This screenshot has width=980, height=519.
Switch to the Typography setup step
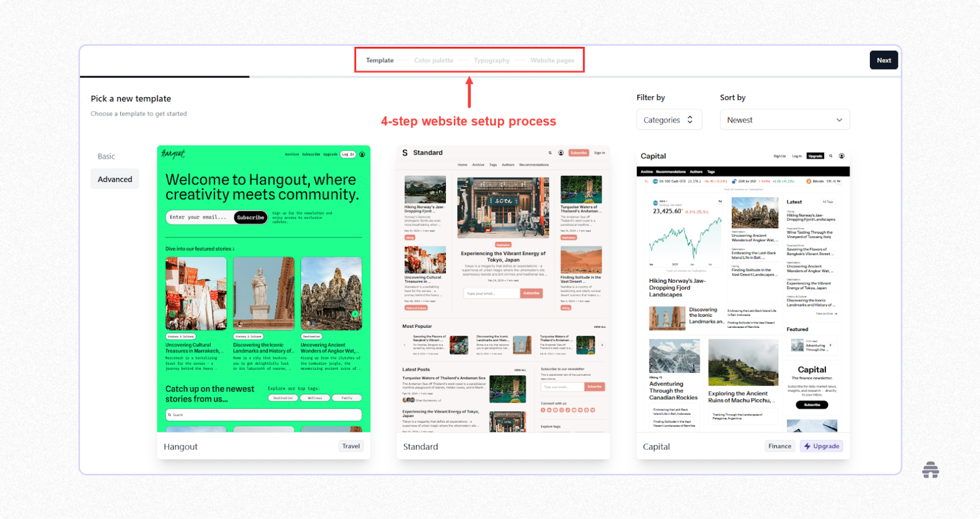pos(492,60)
